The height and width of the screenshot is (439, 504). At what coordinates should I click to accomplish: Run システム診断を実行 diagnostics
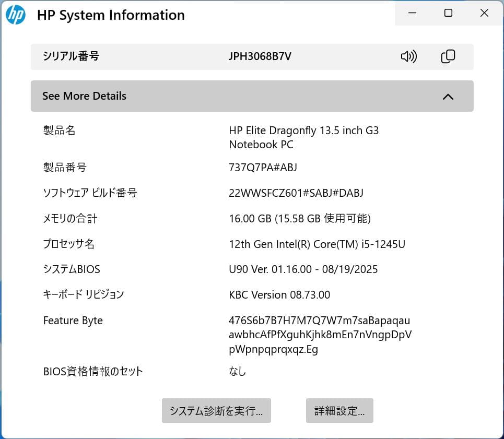(x=216, y=411)
